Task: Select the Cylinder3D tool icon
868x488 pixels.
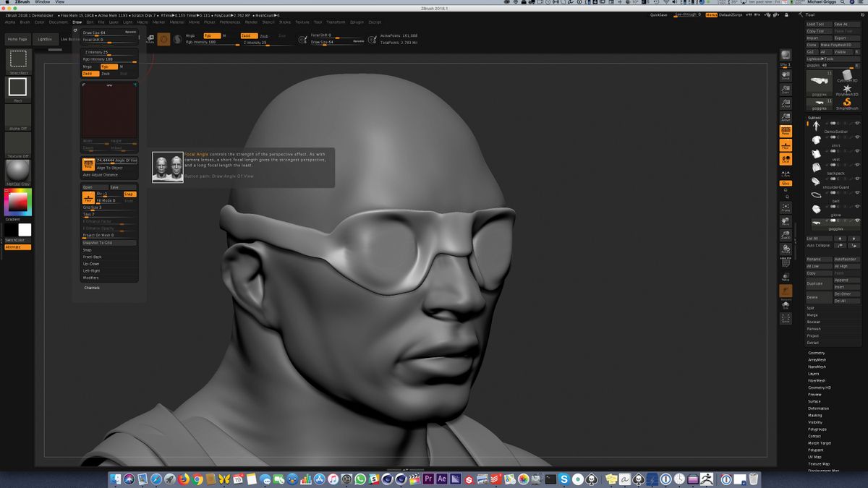Action: tap(846, 76)
